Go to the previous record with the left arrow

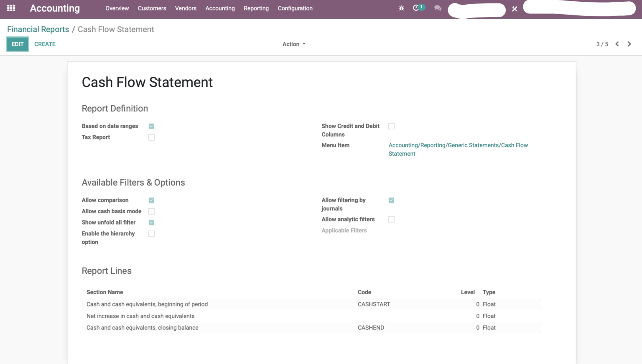(x=617, y=43)
